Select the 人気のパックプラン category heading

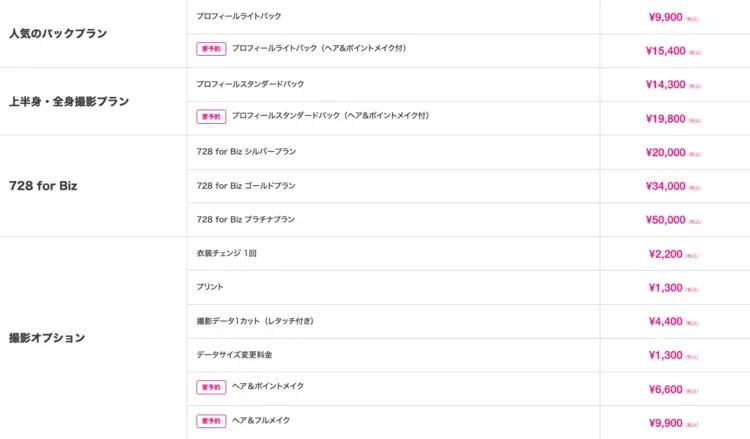click(57, 34)
